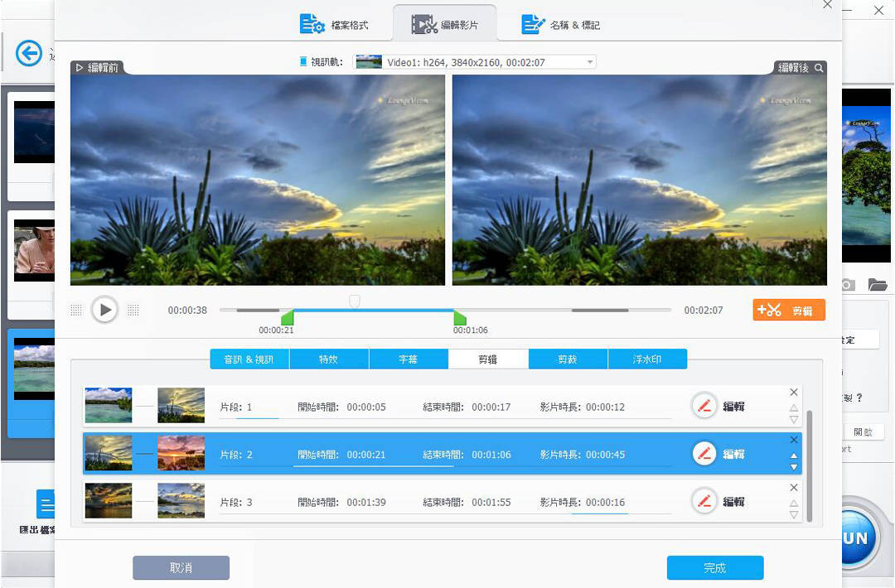Click the orange scissors 剪輯 button to add cut

pos(788,310)
